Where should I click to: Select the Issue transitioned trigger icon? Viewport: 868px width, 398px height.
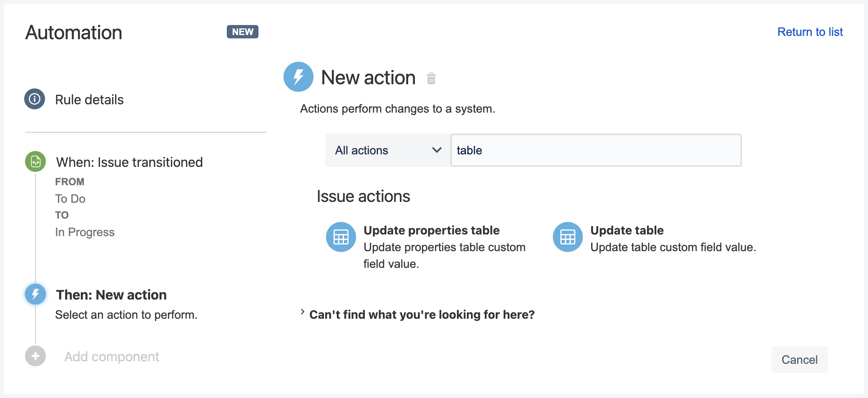pyautogui.click(x=35, y=162)
